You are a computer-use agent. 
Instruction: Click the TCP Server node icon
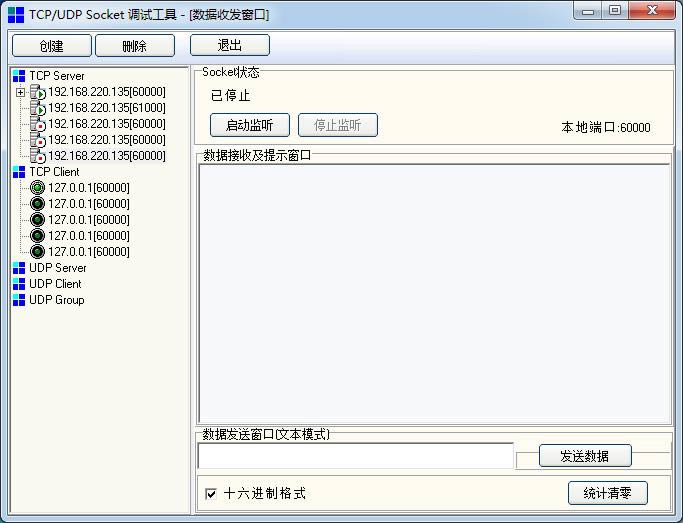pyautogui.click(x=19, y=76)
